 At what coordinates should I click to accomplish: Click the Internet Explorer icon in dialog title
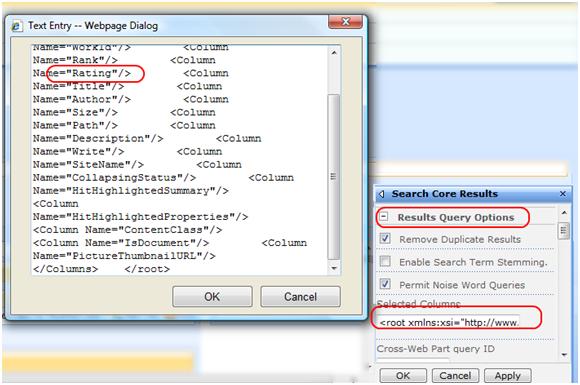coord(17,26)
